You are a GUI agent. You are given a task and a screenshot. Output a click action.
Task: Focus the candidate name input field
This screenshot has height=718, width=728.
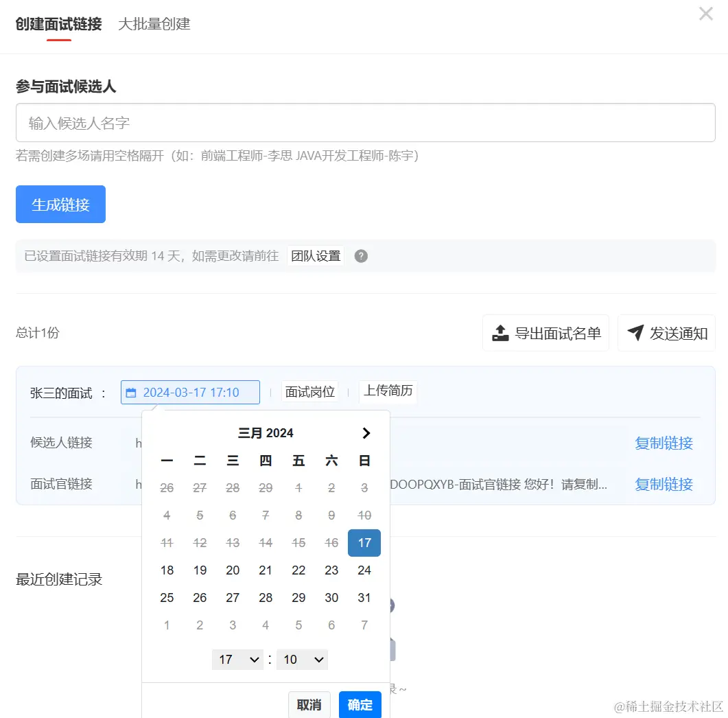366,123
